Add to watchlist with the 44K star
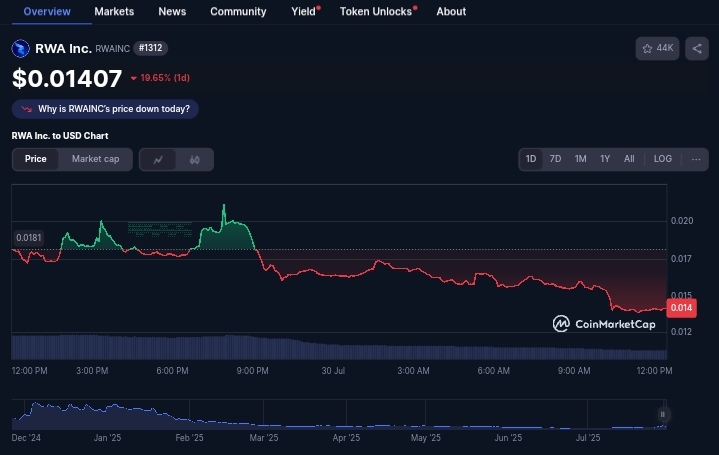This screenshot has height=455, width=719. pos(657,48)
